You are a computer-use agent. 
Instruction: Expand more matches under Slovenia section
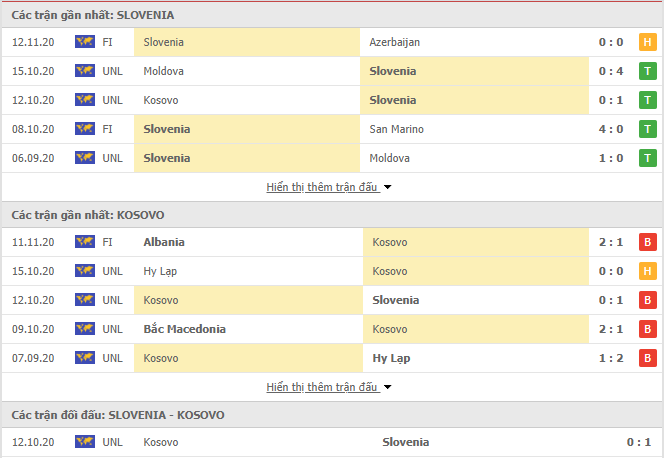tap(322, 187)
